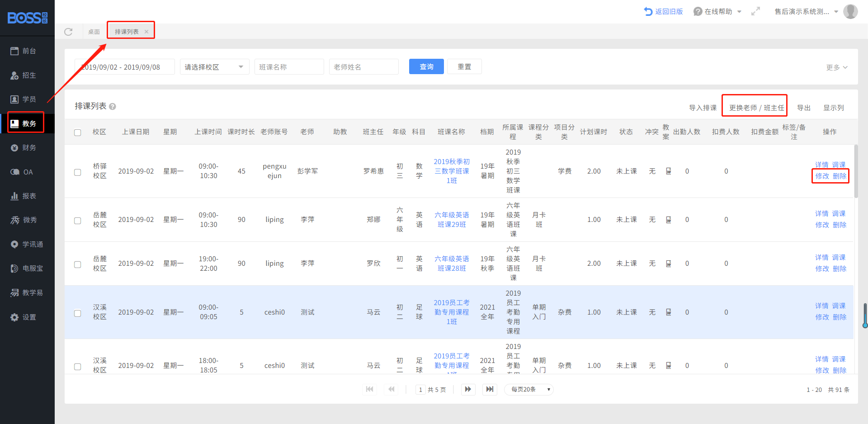Click the 返回旧版 icon link
Image resolution: width=868 pixels, height=424 pixels.
[x=663, y=11]
